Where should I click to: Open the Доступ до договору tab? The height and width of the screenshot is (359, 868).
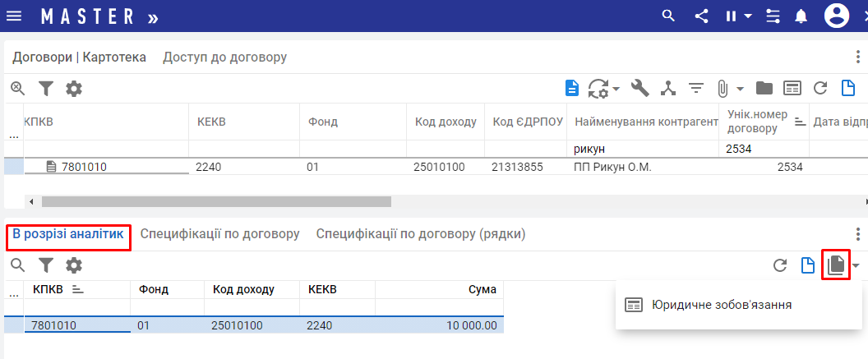224,57
